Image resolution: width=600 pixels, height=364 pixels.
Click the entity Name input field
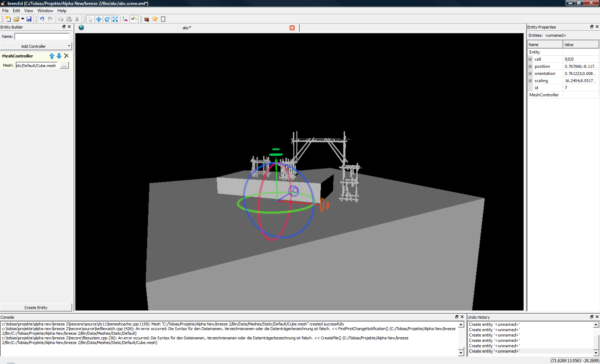[x=42, y=36]
